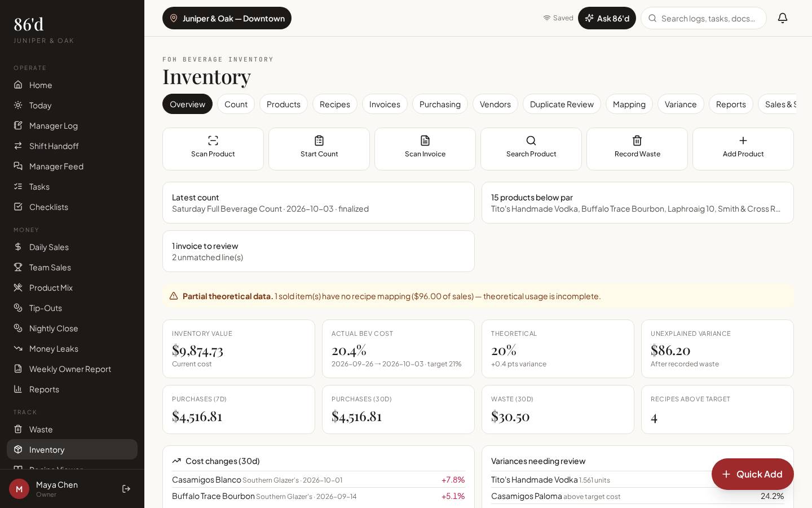This screenshot has height=508, width=812.
Task: Click the Scan Invoice tile
Action: (x=425, y=149)
